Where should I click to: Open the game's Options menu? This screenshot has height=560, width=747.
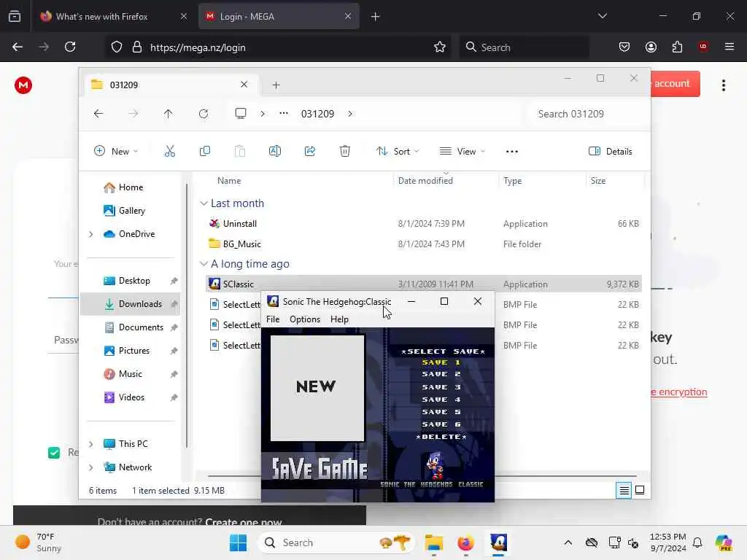[305, 319]
